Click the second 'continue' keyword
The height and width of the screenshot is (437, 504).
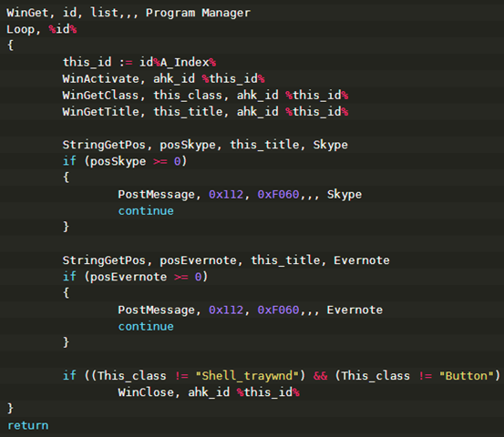[146, 327]
